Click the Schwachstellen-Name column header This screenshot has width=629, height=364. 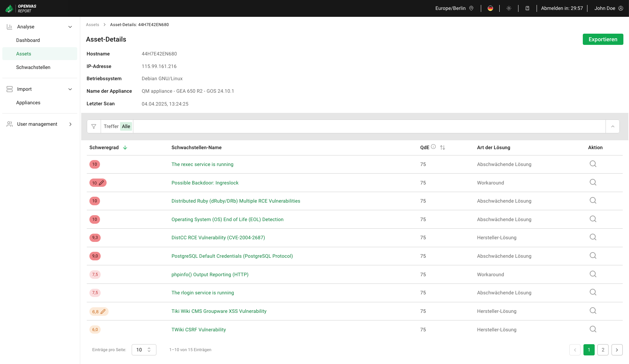pyautogui.click(x=196, y=148)
